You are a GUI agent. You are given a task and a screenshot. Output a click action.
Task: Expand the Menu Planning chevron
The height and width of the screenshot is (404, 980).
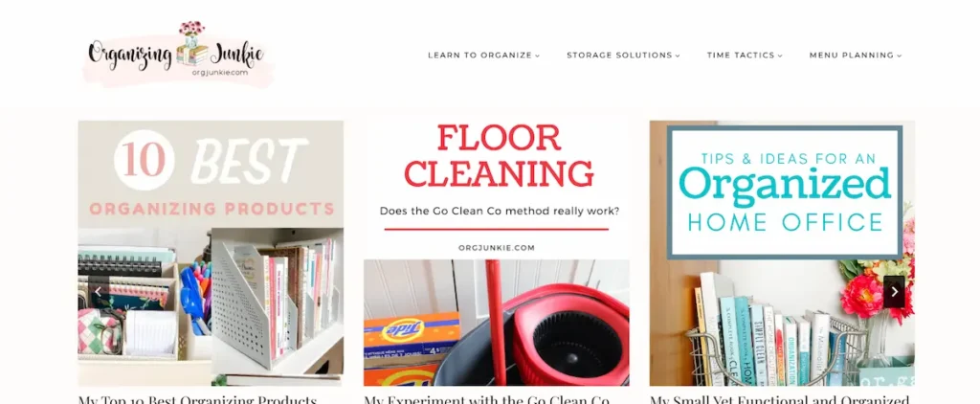click(899, 56)
